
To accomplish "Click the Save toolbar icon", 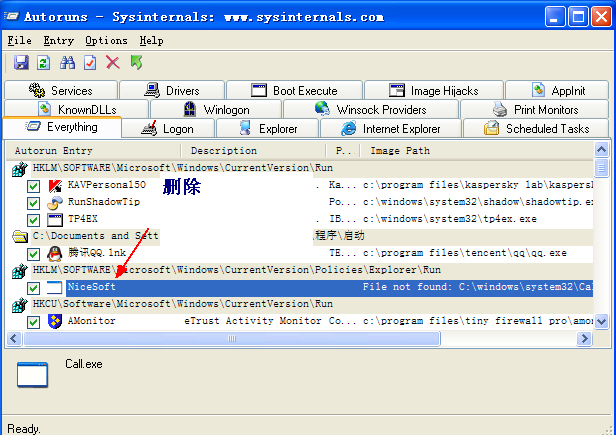I will click(21, 62).
